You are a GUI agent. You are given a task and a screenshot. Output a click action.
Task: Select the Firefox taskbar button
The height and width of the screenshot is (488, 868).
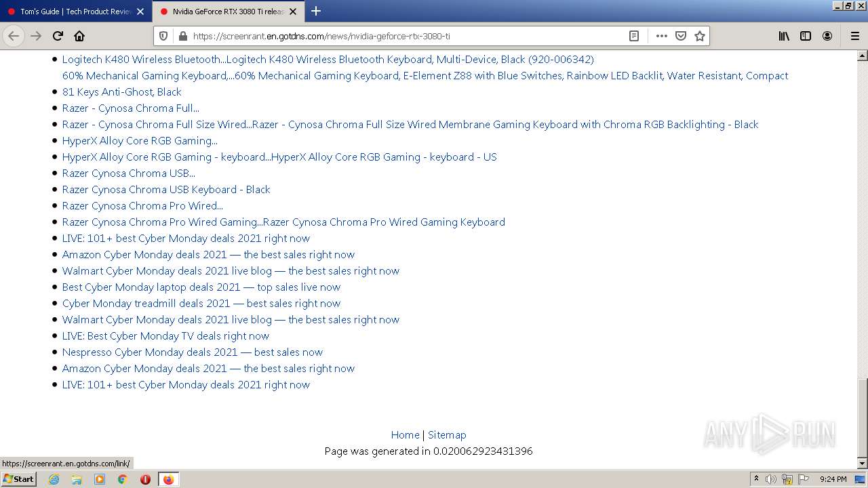coord(168,479)
